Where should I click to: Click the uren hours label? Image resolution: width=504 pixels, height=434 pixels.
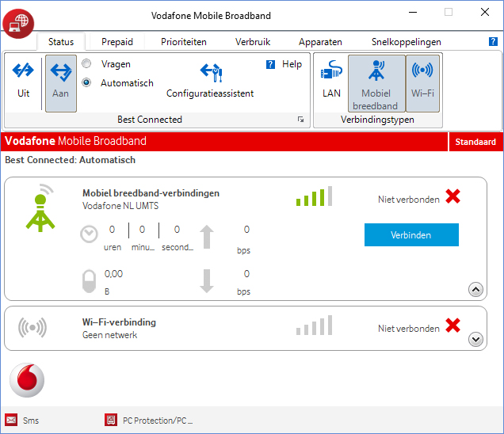(113, 247)
